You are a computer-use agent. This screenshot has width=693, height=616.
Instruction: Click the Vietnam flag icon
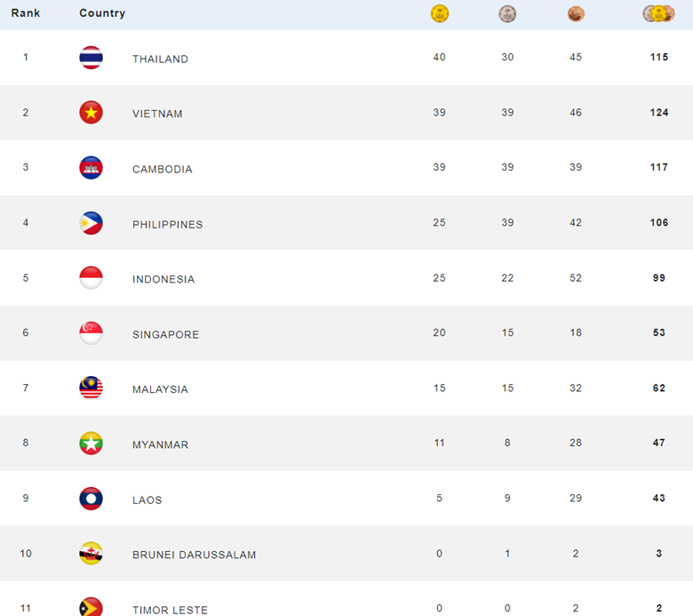pos(91,113)
